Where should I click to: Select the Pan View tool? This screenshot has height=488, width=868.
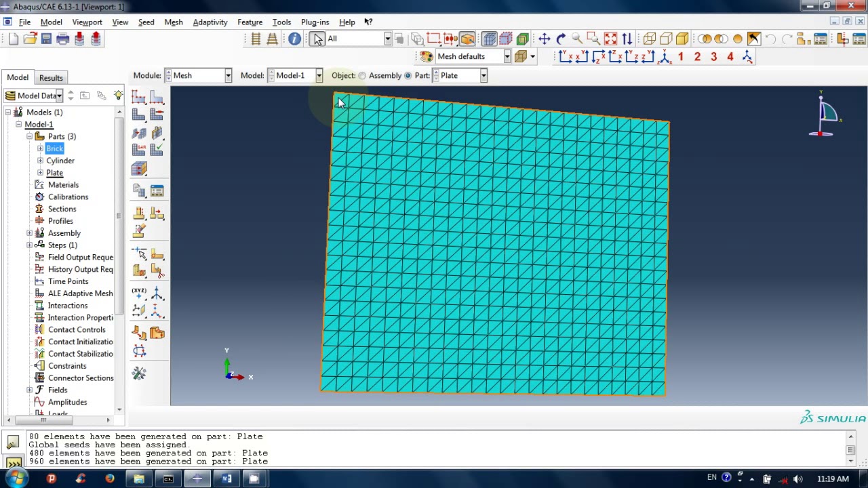tap(545, 39)
